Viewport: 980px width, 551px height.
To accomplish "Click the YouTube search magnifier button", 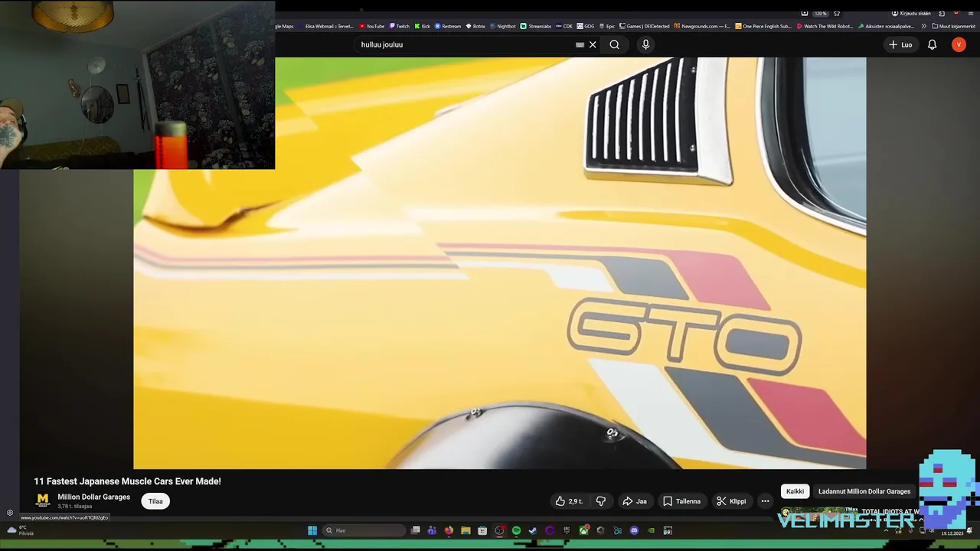I will tap(614, 44).
